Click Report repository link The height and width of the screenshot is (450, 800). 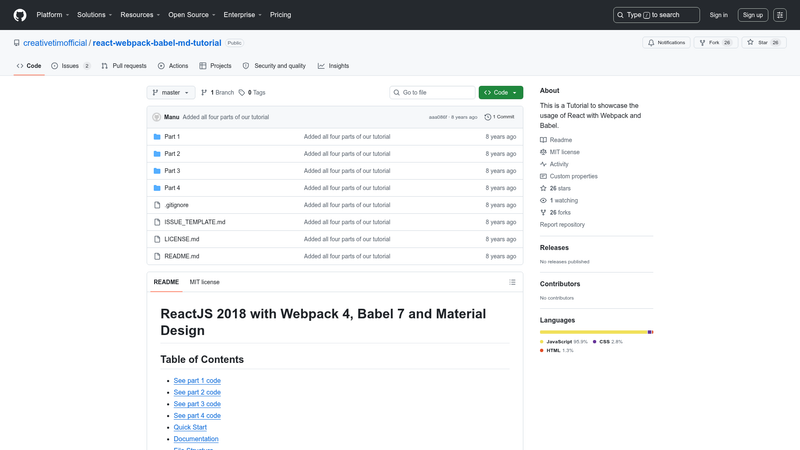click(x=562, y=224)
